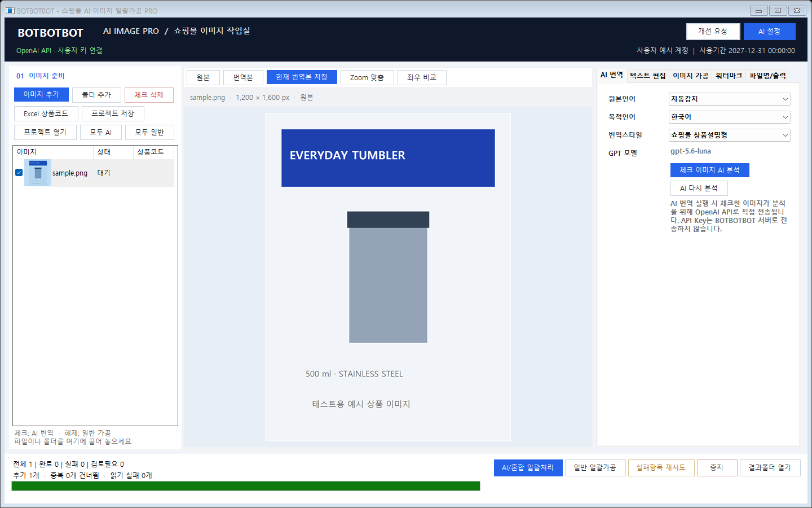The width and height of the screenshot is (812, 508).
Task: Click 프로젝트 열기 button
Action: coord(45,132)
